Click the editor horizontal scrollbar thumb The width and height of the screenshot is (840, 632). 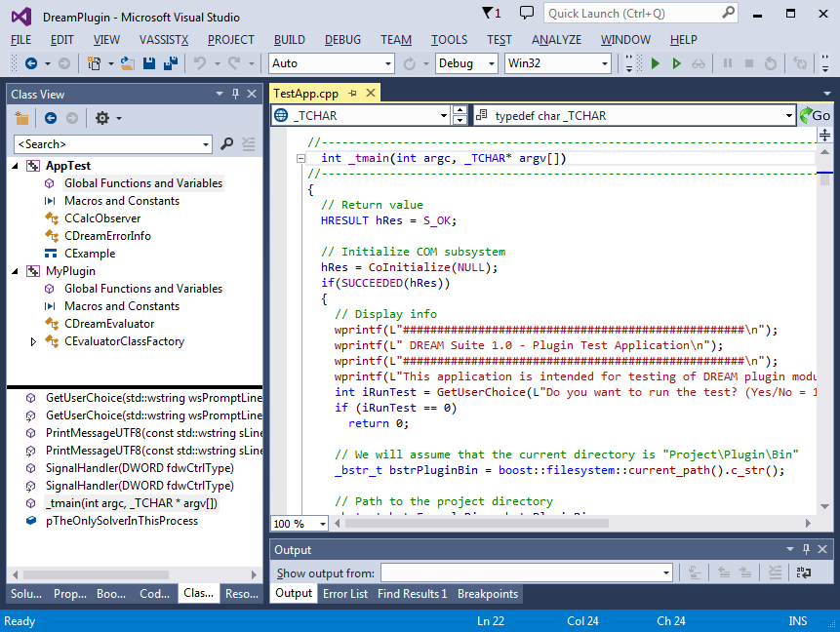tap(477, 524)
